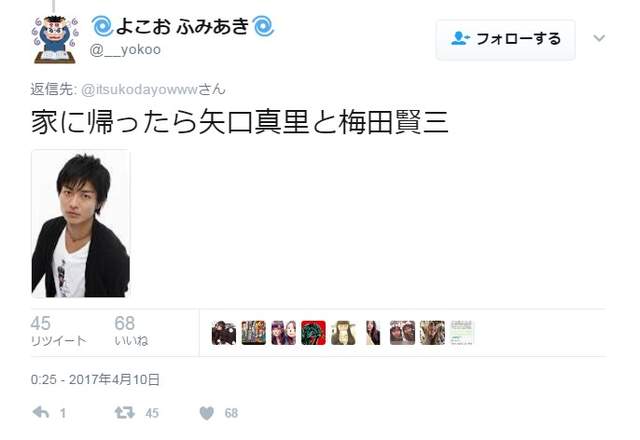Viewport: 640px width, 440px height.
Task: Open the display name よこお ふみあき
Action: pos(183,26)
